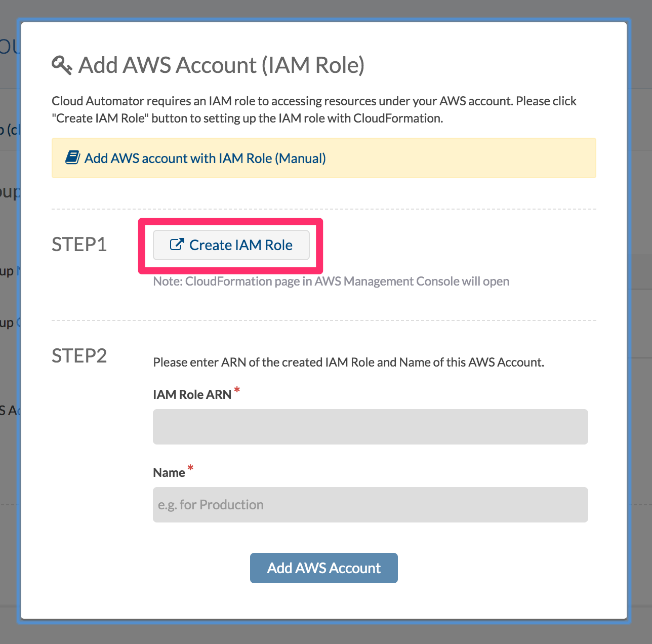Click the 'Cloud Automator requires an IAM role' description

click(314, 109)
